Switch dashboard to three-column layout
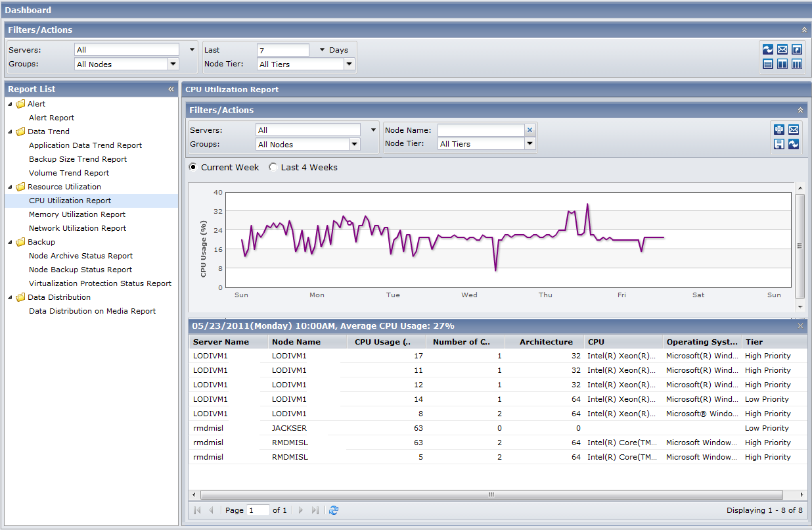812x530 pixels. click(797, 64)
